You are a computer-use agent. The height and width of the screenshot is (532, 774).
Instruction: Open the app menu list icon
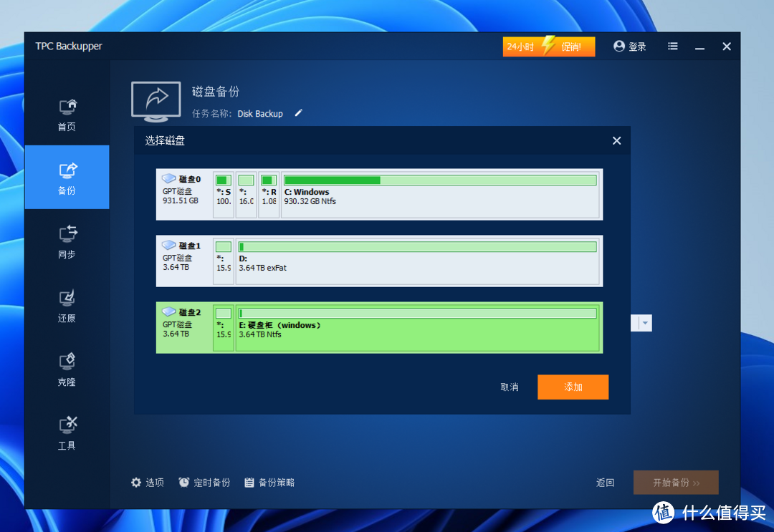(672, 46)
